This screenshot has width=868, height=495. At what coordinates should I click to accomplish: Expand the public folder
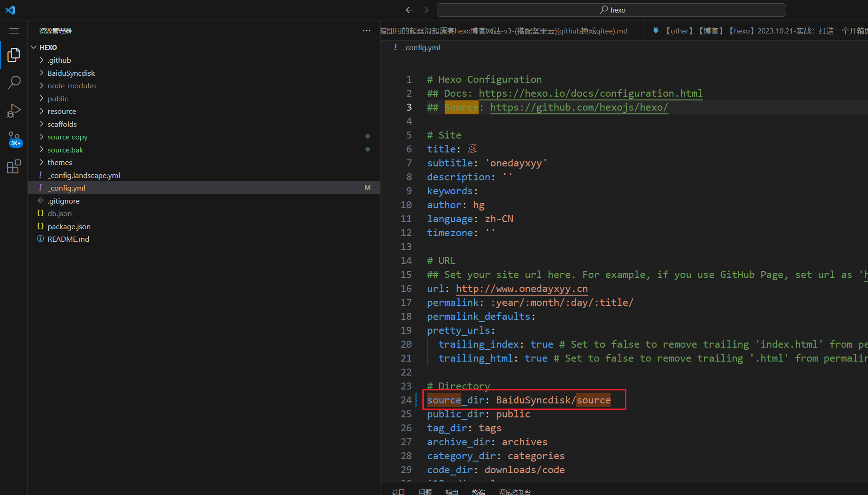(204, 99)
